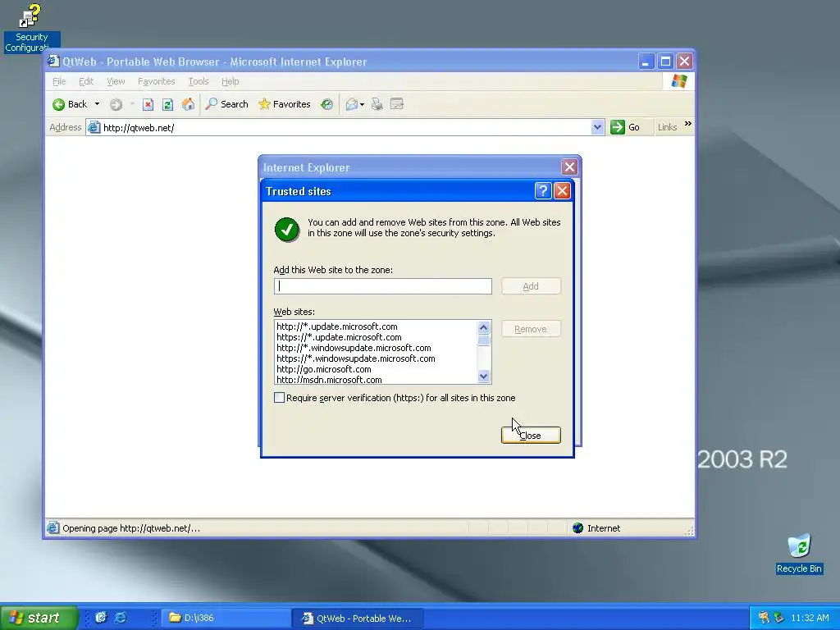Screen dimensions: 840x630
Task: Click the 'Add this Web site to the zone' field
Action: [x=382, y=286]
